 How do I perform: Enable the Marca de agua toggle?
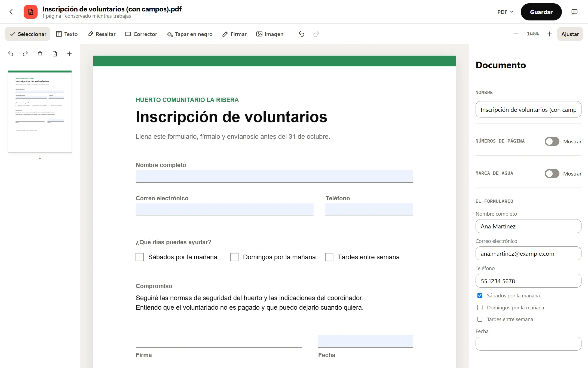552,174
